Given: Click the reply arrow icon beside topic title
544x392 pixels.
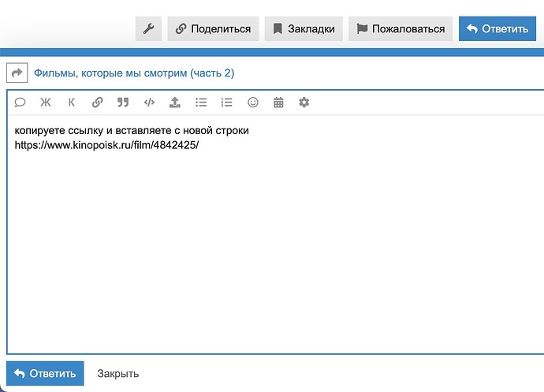Looking at the screenshot, I should tap(17, 73).
